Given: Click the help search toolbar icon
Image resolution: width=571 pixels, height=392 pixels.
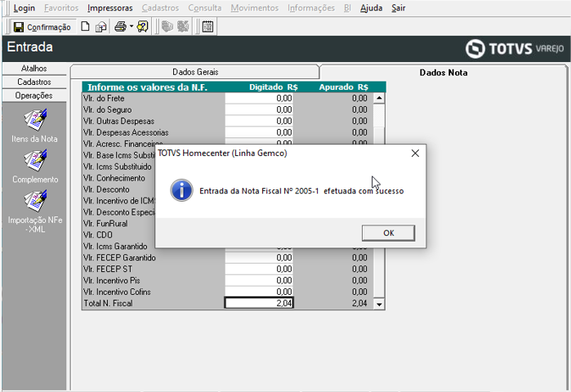Looking at the screenshot, I should click(142, 27).
